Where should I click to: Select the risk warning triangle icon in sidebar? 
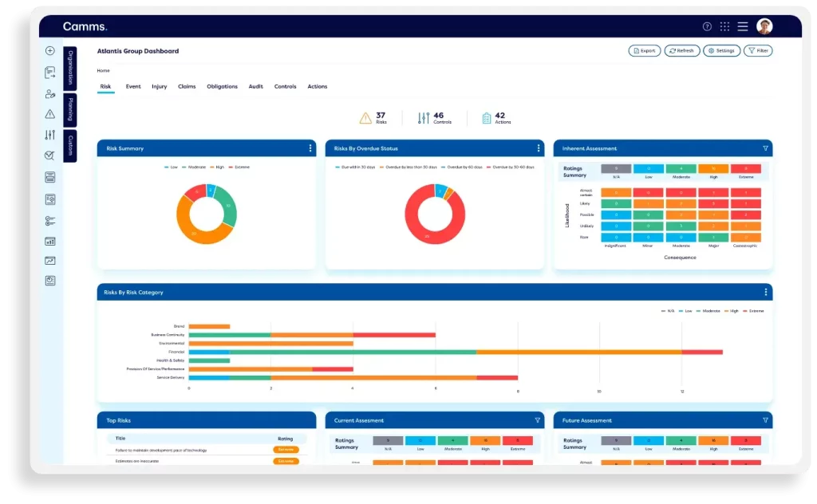[49, 115]
